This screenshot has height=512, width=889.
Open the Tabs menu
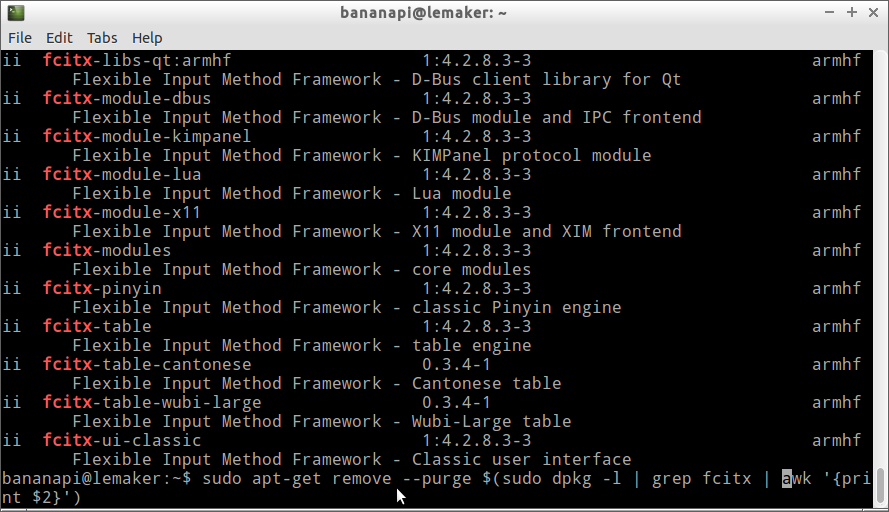(x=102, y=38)
